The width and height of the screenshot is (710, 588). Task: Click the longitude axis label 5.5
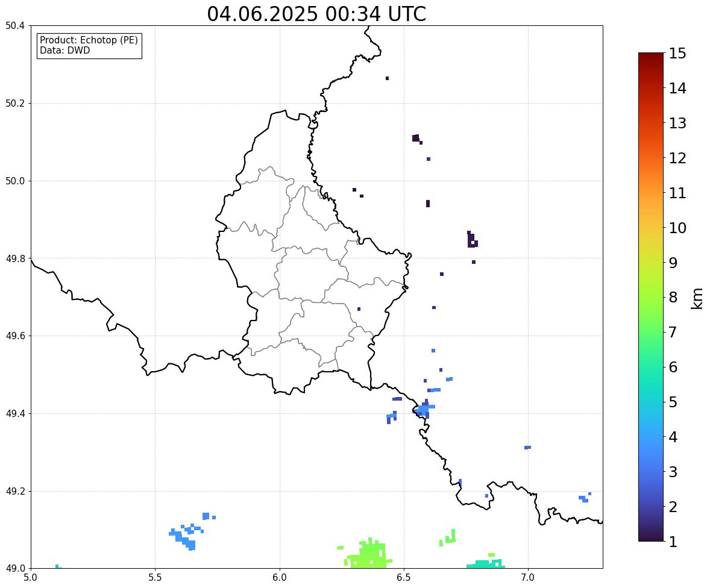pos(155,578)
